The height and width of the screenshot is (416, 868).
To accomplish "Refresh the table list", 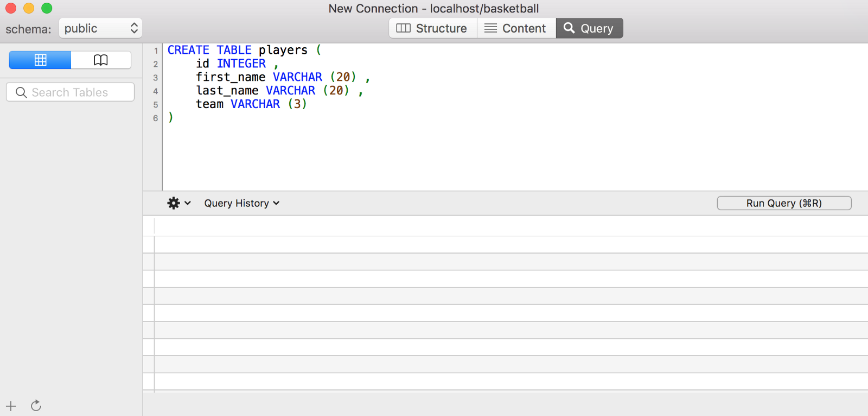I will click(36, 406).
